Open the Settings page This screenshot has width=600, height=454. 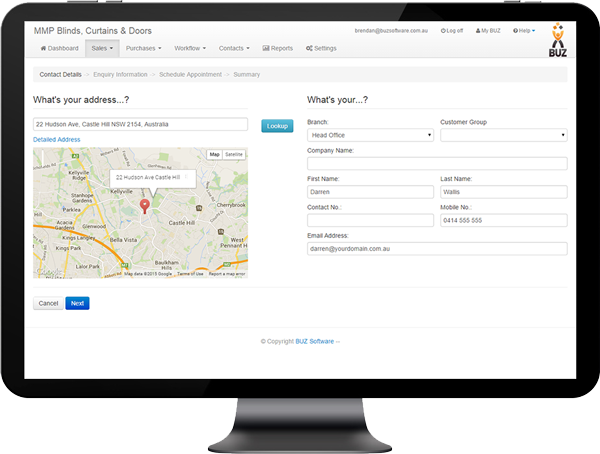click(321, 48)
